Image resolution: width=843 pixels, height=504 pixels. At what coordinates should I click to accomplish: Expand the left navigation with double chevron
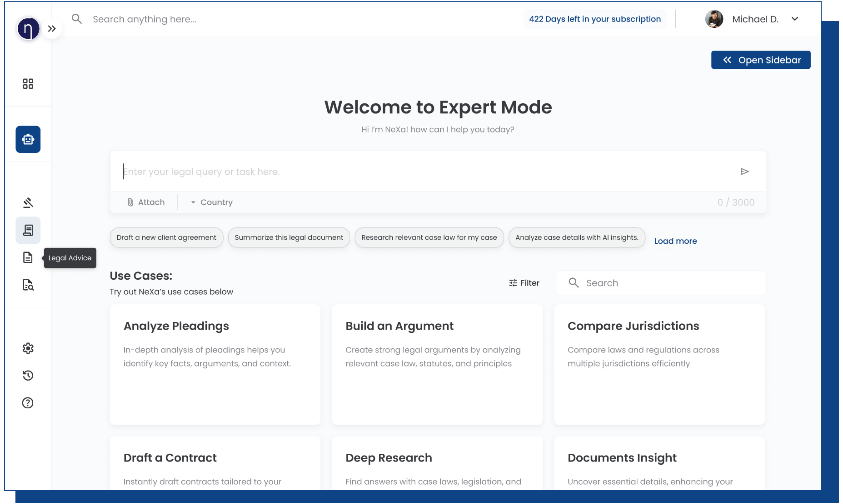click(52, 29)
